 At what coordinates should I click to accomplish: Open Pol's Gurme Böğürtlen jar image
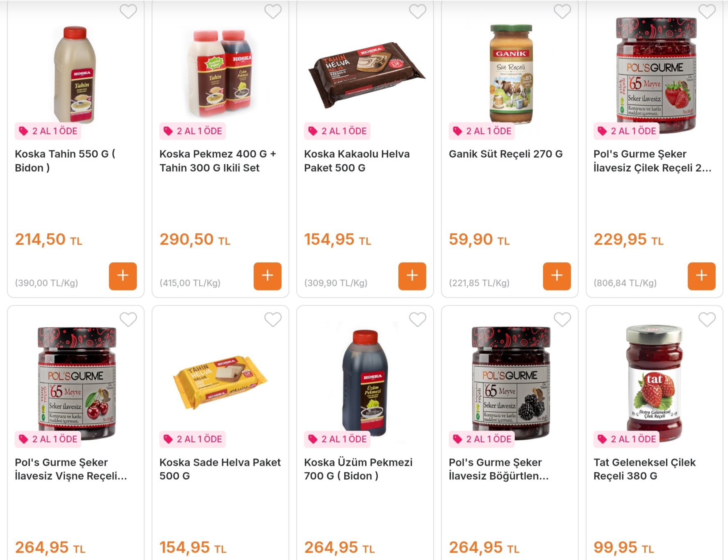511,383
